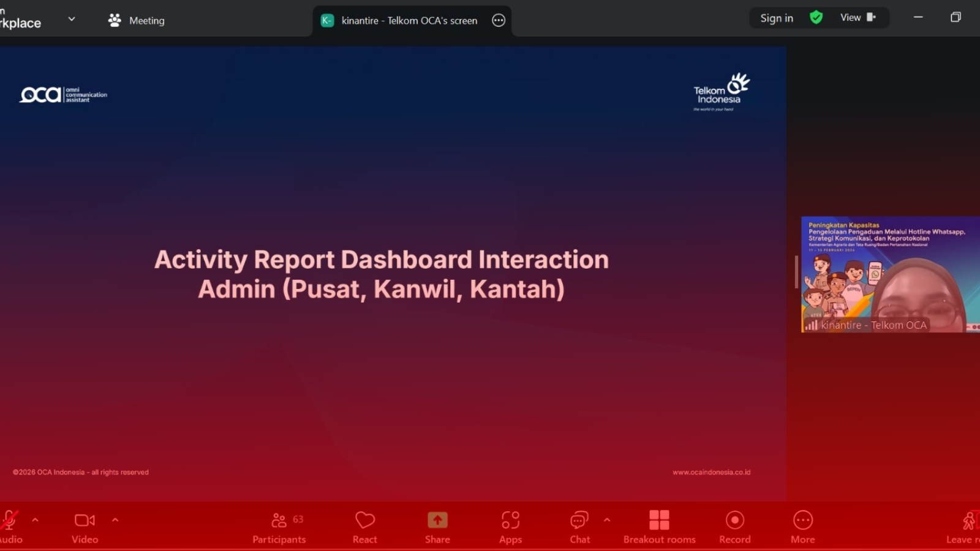
Task: Open the Chat panel
Action: pos(579,527)
